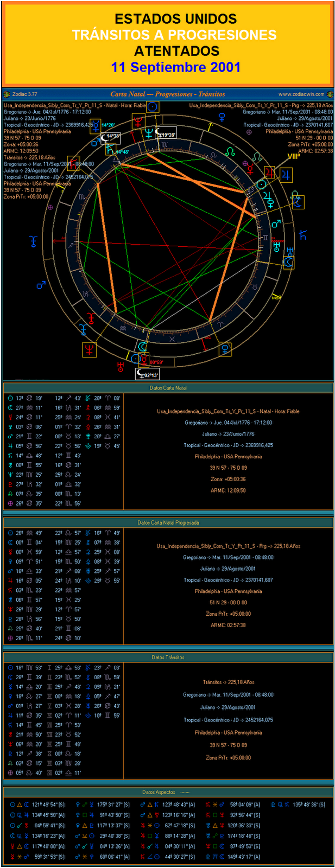Click the Zodiac 3.77 program icon in the title bar
This screenshot has width=335, height=868.
[7, 94]
